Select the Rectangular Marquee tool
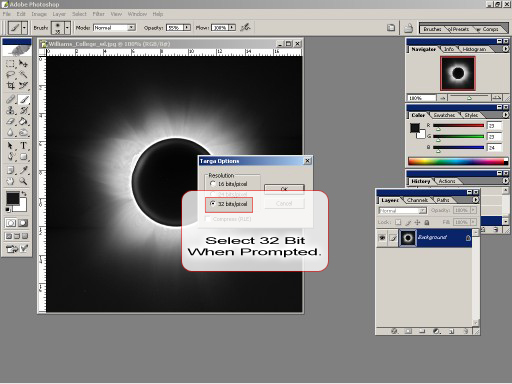Screen dimensions: 512x384 10,63
